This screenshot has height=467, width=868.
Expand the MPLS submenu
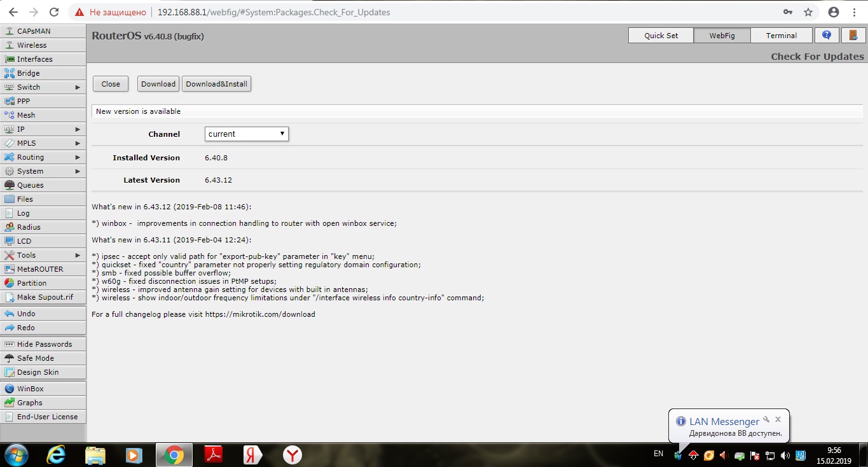43,143
